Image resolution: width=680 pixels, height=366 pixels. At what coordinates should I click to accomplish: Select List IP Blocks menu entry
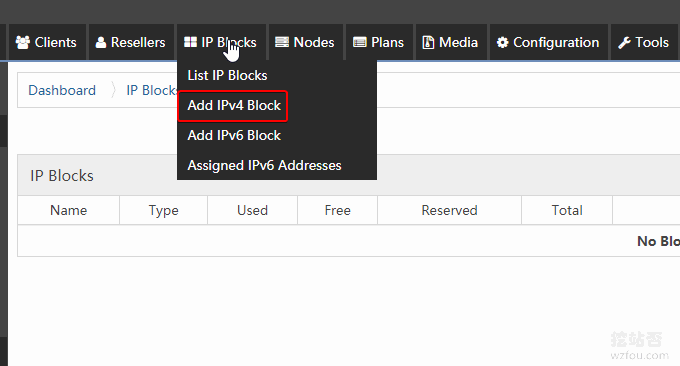227,75
